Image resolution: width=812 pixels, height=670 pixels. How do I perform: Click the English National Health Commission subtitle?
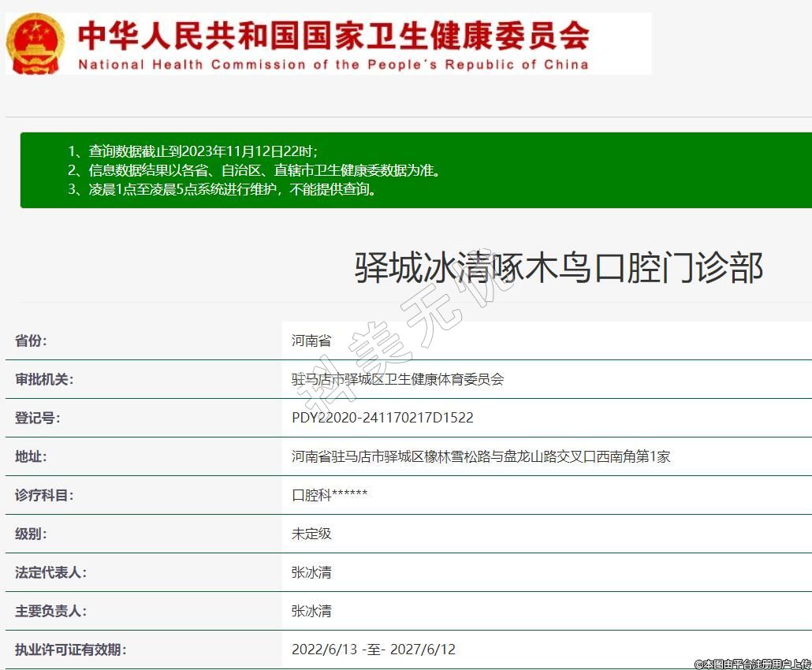(x=333, y=65)
